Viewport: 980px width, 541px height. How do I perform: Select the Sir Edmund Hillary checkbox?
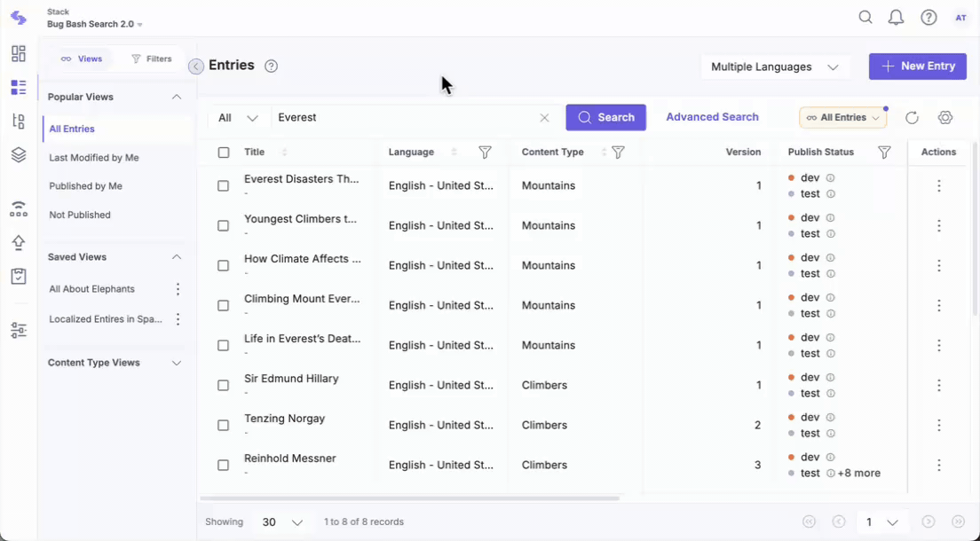pos(223,386)
